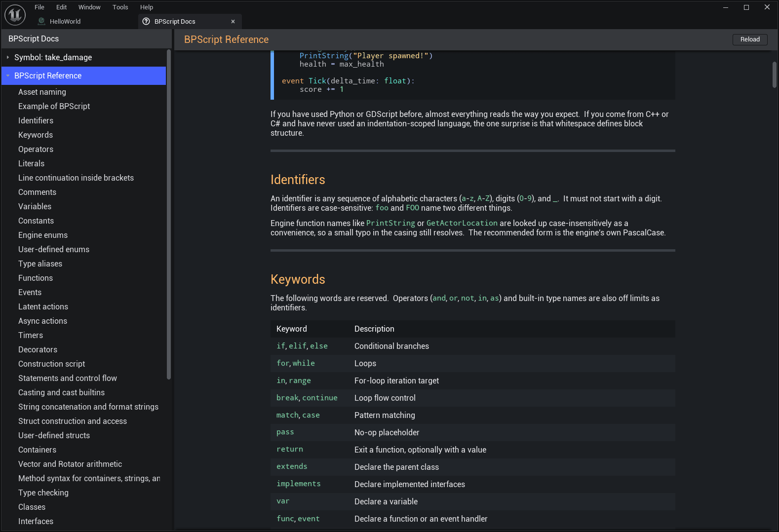
Task: Go to Example of BPScript section
Action: pyautogui.click(x=54, y=106)
